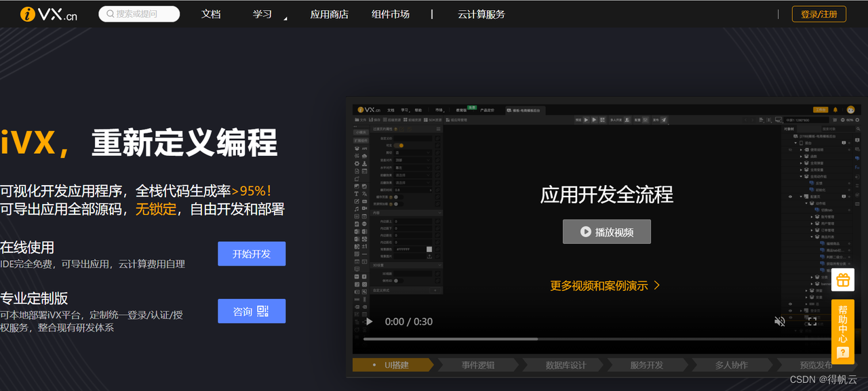
Task: Unmute the video with the speaker icon
Action: (x=780, y=321)
